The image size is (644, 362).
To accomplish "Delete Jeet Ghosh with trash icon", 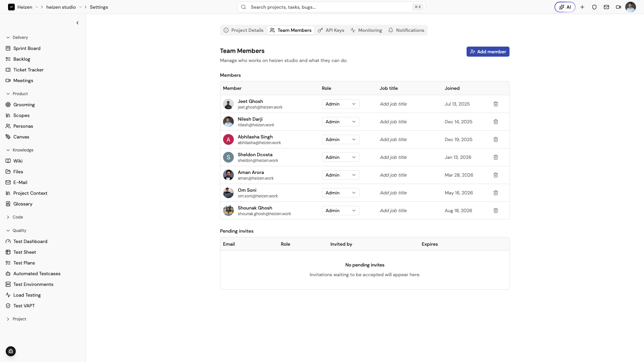I will [x=496, y=104].
